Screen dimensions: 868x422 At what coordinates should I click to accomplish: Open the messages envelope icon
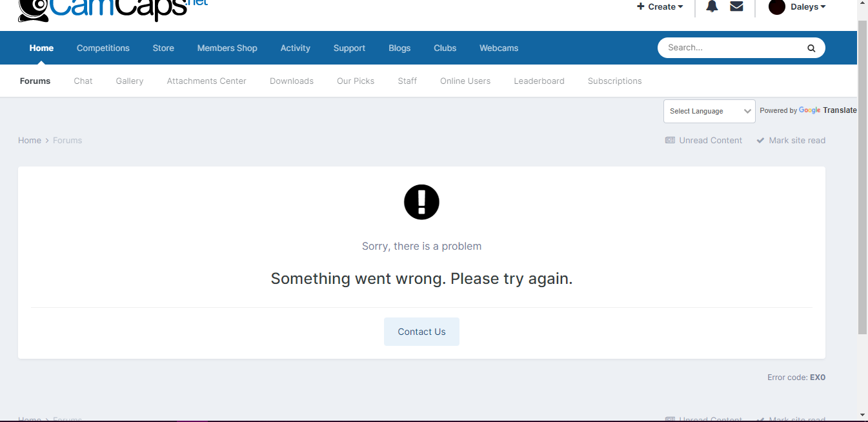point(736,6)
